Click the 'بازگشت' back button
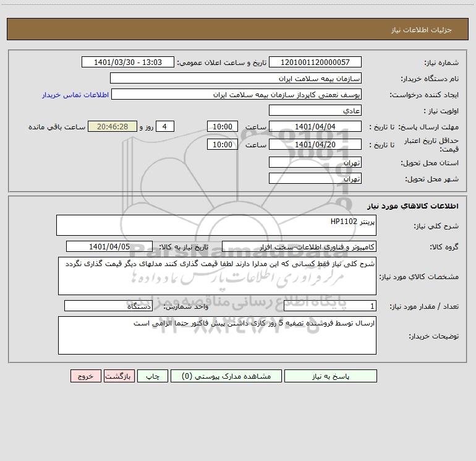 click(119, 376)
